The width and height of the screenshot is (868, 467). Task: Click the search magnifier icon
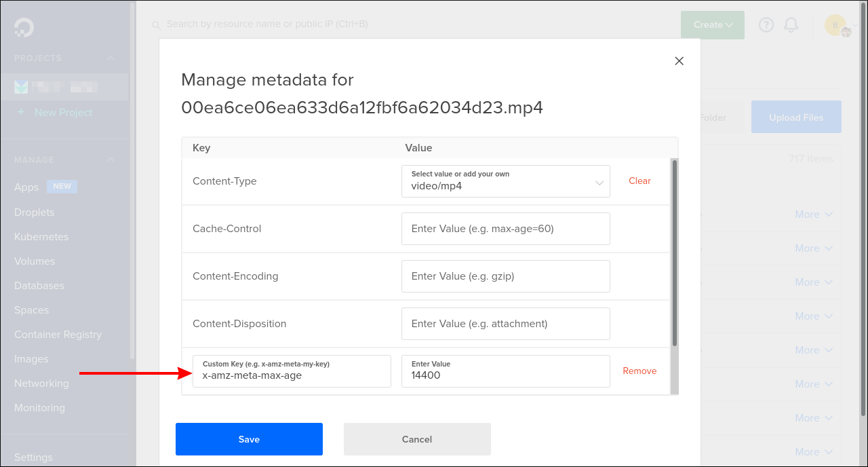tap(156, 24)
